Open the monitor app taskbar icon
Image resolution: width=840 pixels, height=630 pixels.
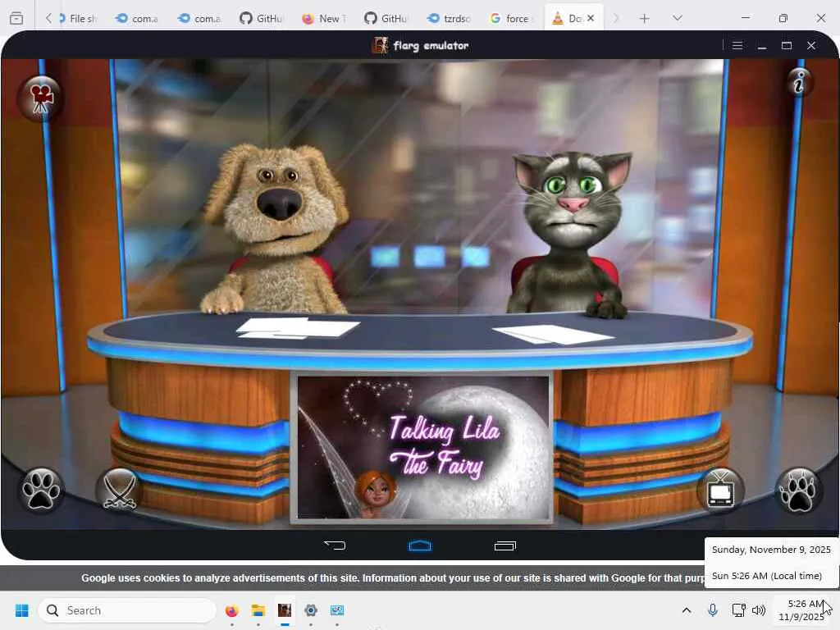click(x=337, y=610)
